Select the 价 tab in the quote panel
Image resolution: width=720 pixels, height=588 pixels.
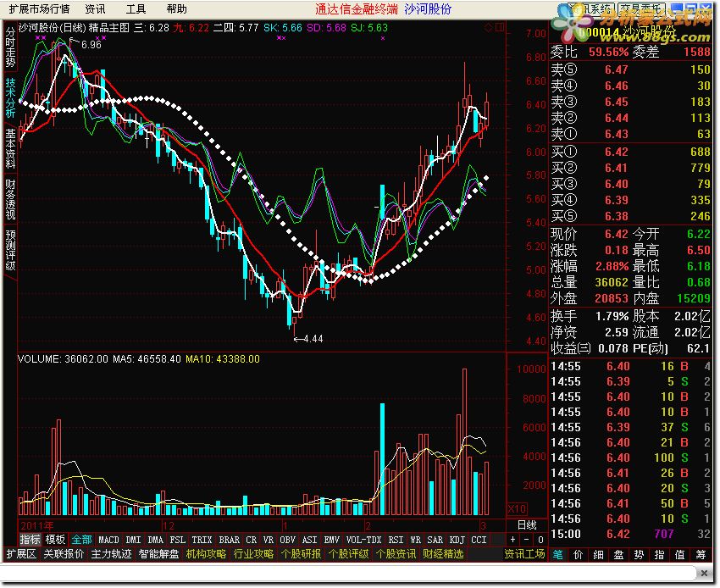point(579,554)
